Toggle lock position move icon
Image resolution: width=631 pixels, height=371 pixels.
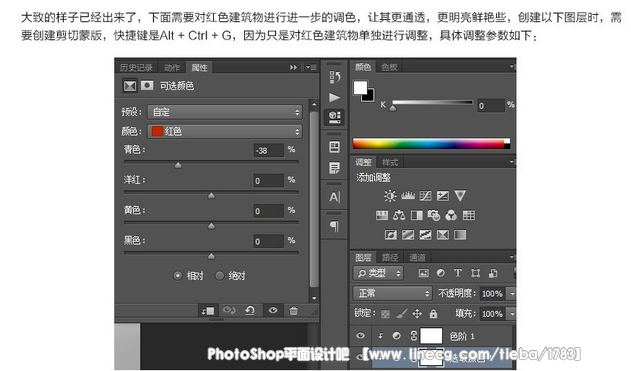pos(417,314)
